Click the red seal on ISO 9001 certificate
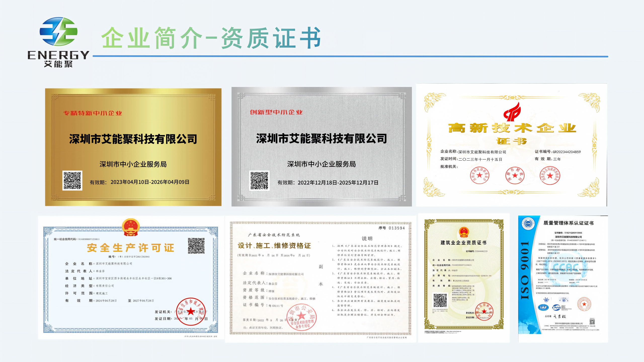The width and height of the screenshot is (644, 362). (584, 304)
